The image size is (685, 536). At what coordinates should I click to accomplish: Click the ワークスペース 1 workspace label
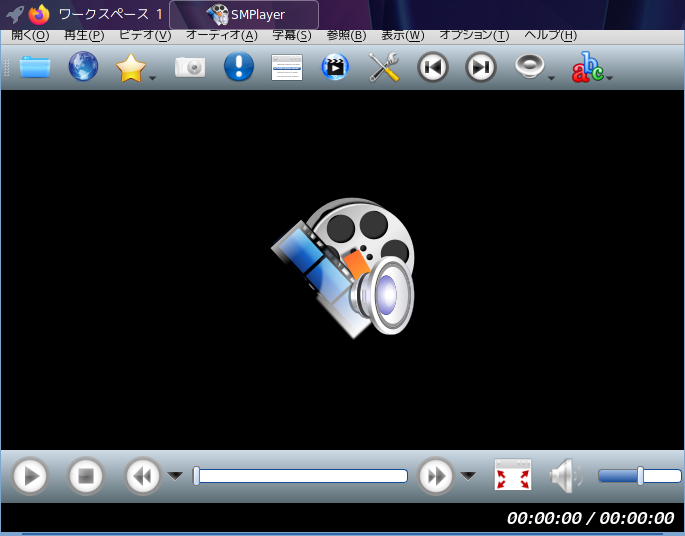pyautogui.click(x=110, y=15)
